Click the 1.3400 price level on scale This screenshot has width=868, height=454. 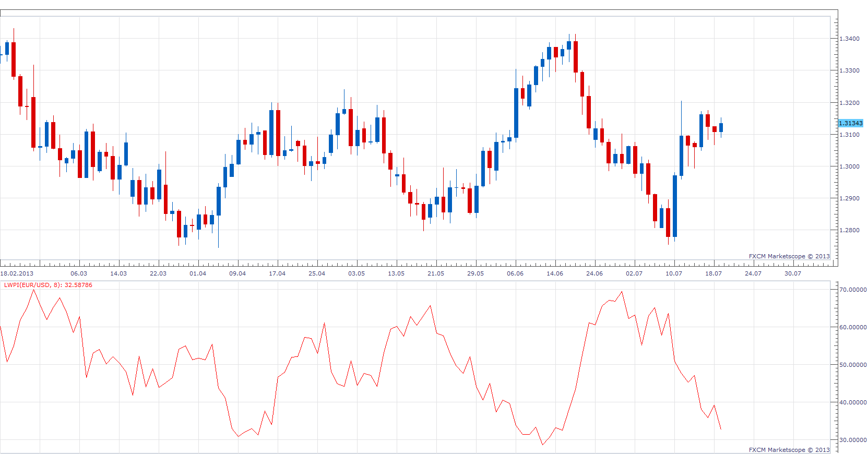(849, 39)
